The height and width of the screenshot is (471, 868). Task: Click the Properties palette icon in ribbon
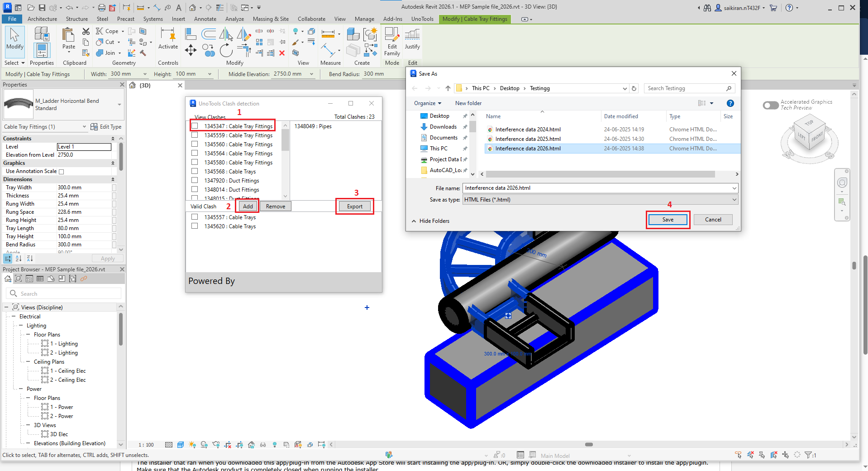[42, 50]
